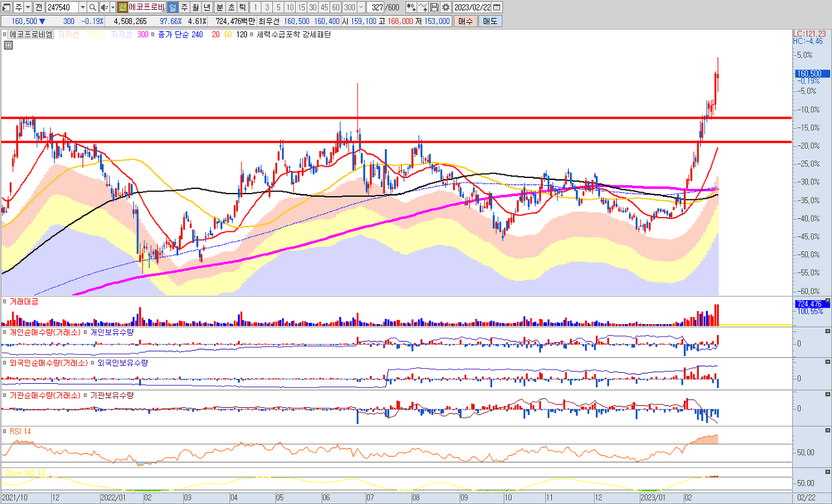Click the 외국인순매수량(거래소) indicator label
This screenshot has height=504, width=832.
point(49,363)
